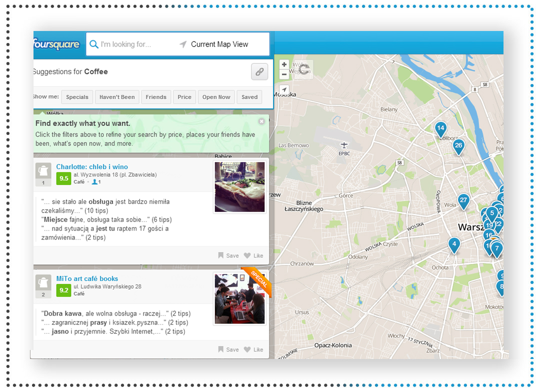
Task: Click map pin number 27
Action: [463, 200]
